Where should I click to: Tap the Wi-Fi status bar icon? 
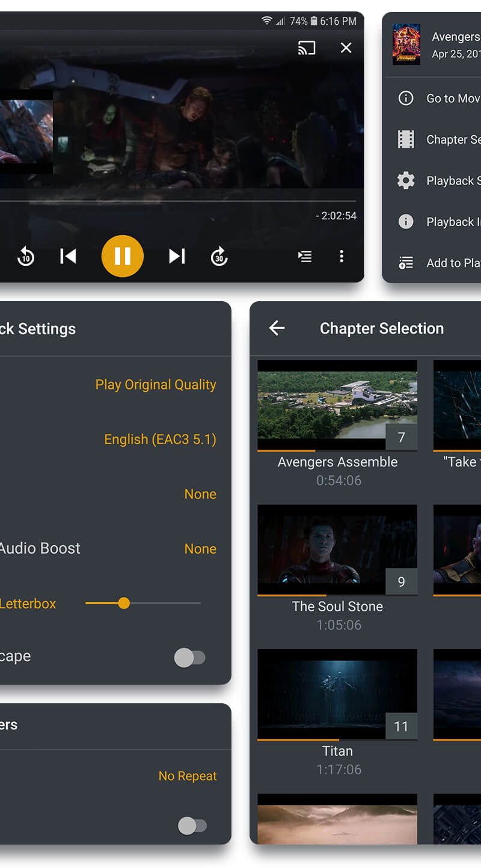267,21
